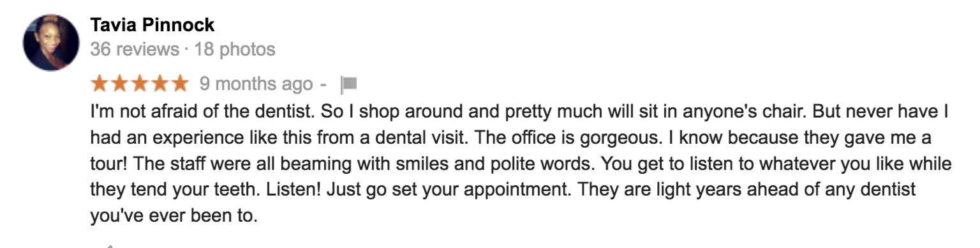Click the first orange rating star

(100, 83)
